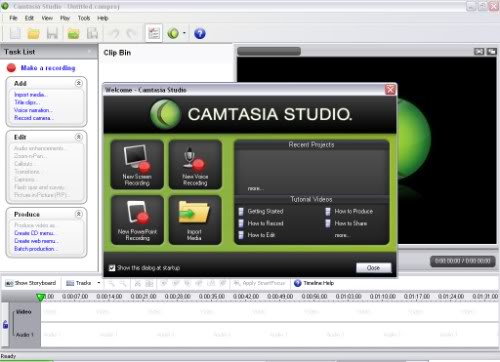The image size is (500, 362).
Task: Click Title clips link
Action: (27, 102)
